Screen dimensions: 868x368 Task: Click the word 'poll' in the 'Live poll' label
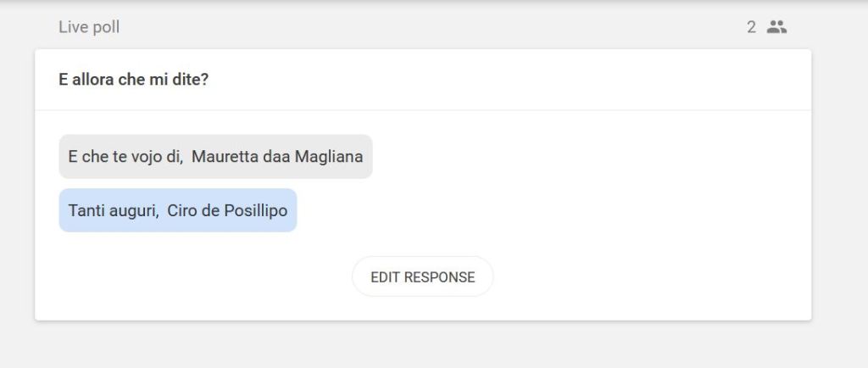(x=106, y=27)
